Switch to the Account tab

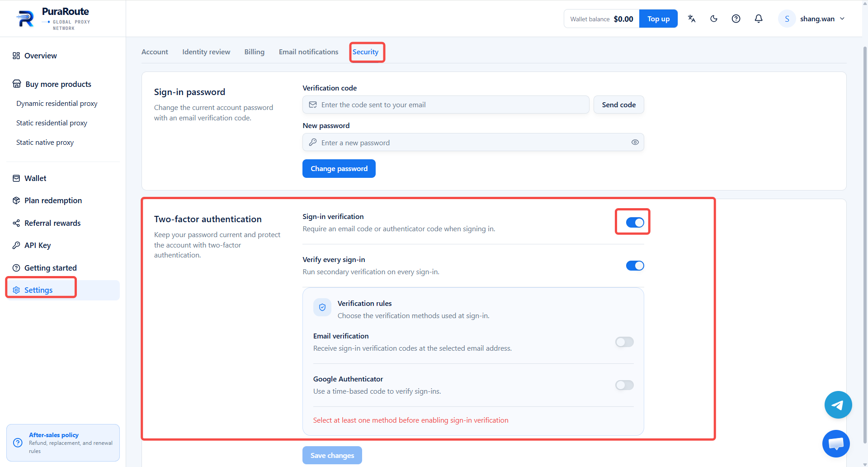click(x=155, y=52)
